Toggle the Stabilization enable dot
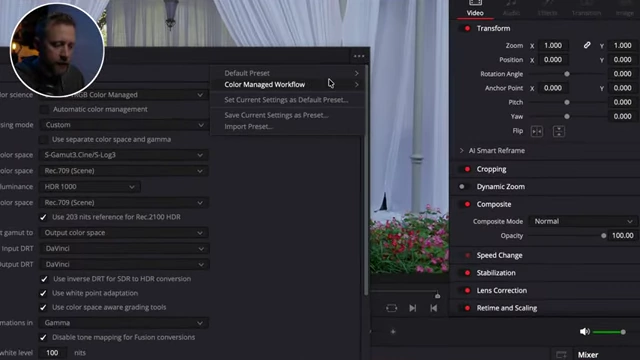Viewport: 640px width, 360px height. pyautogui.click(x=467, y=273)
